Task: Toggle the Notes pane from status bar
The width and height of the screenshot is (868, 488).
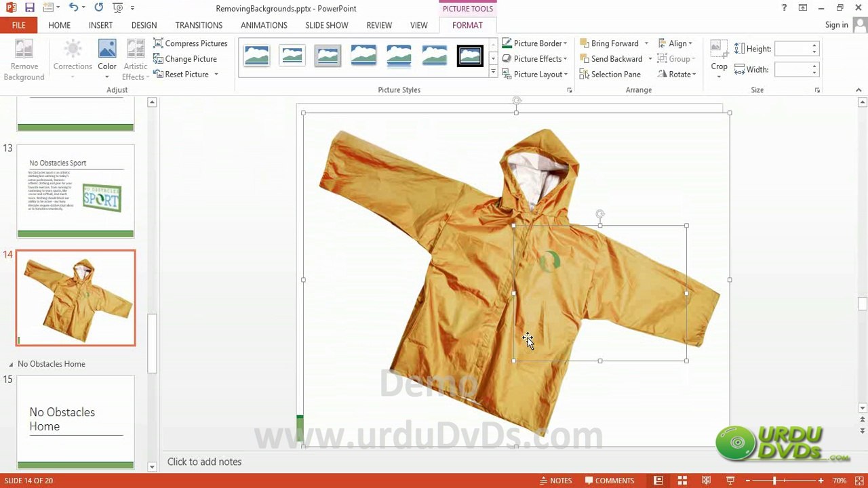Action: [555, 481]
